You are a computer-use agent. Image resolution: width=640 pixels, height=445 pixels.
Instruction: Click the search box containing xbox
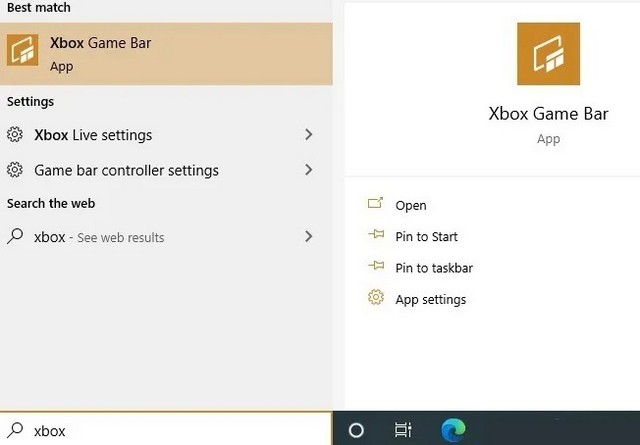pyautogui.click(x=166, y=429)
